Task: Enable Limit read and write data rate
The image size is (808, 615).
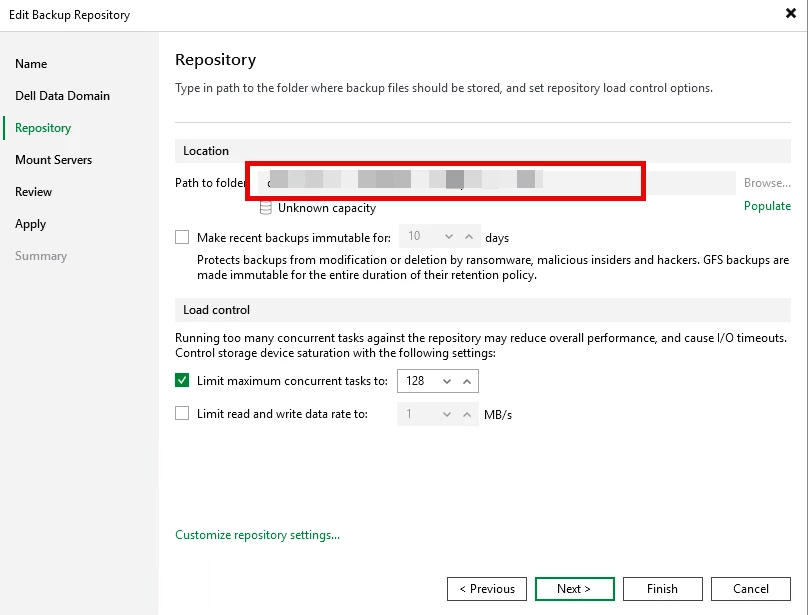Action: pyautogui.click(x=182, y=413)
